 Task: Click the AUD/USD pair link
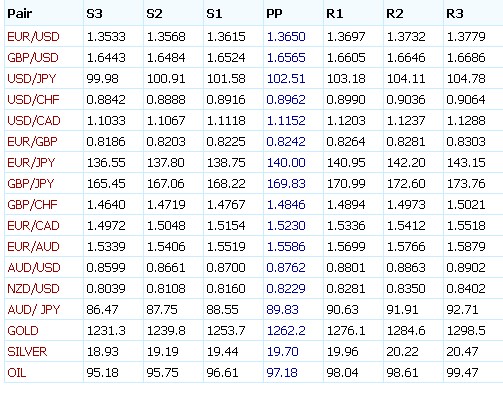34,268
